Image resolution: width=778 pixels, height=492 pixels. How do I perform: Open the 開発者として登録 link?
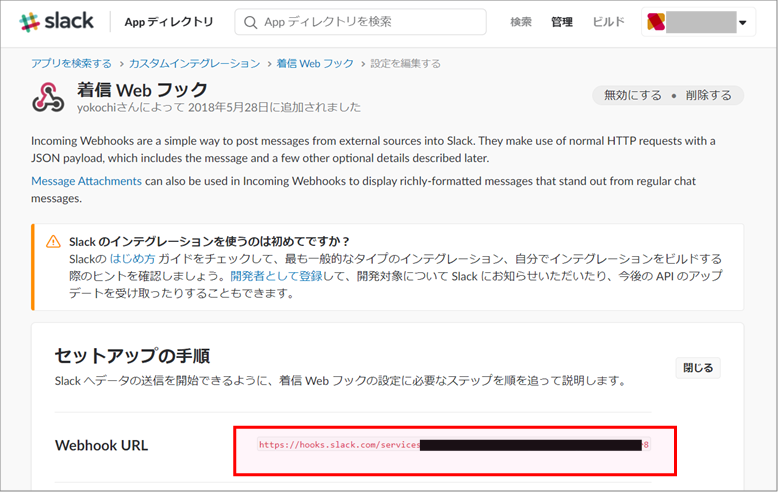coord(276,276)
